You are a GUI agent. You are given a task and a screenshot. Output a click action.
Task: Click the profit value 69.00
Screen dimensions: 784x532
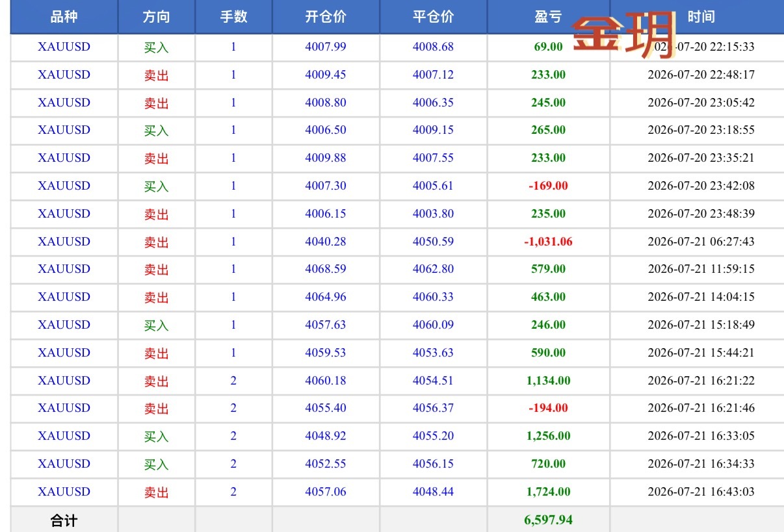coord(548,47)
